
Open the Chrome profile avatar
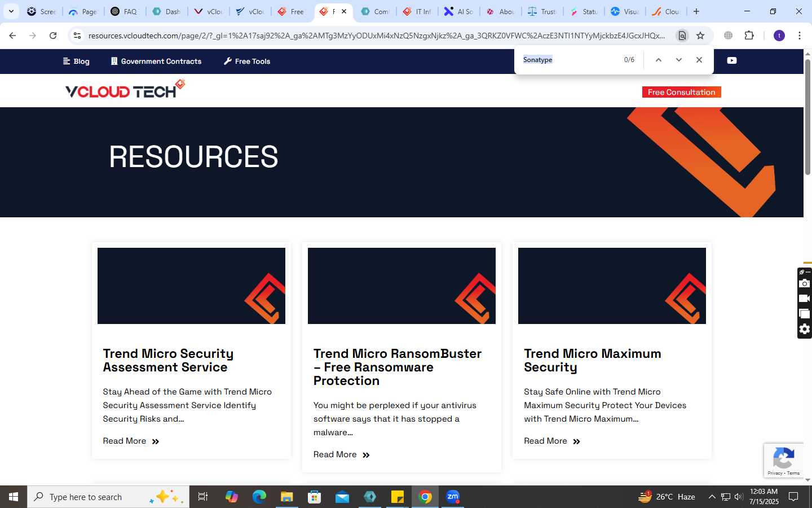pos(779,36)
